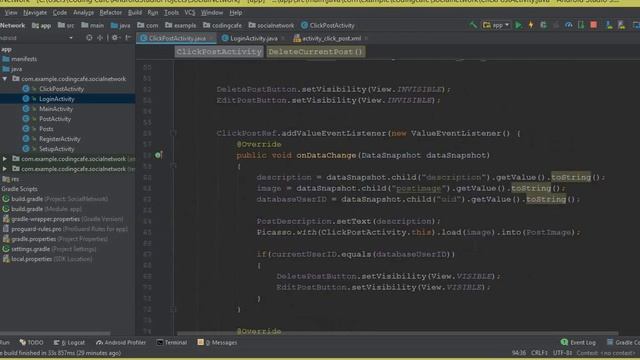Click DeleteCurrentPost() structure breadcrumb

[x=316, y=52]
